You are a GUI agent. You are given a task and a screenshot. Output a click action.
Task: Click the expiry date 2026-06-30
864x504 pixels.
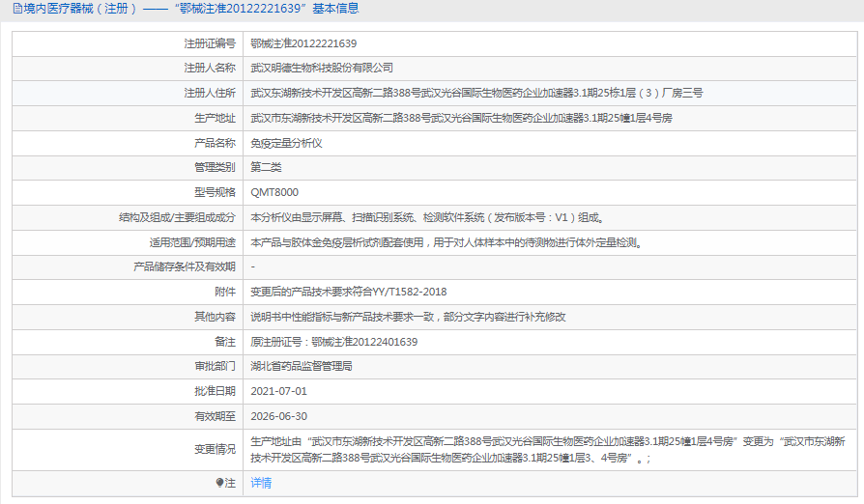[278, 416]
